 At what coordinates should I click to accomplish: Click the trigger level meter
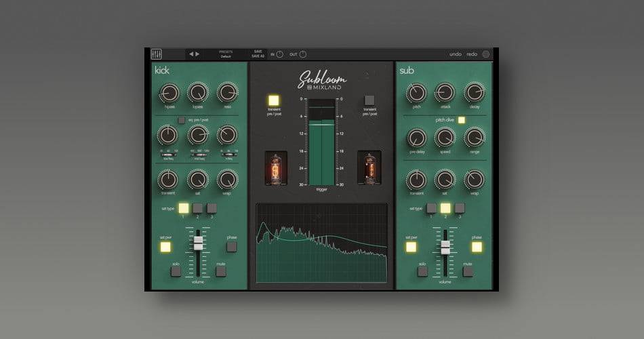pyautogui.click(x=321, y=142)
